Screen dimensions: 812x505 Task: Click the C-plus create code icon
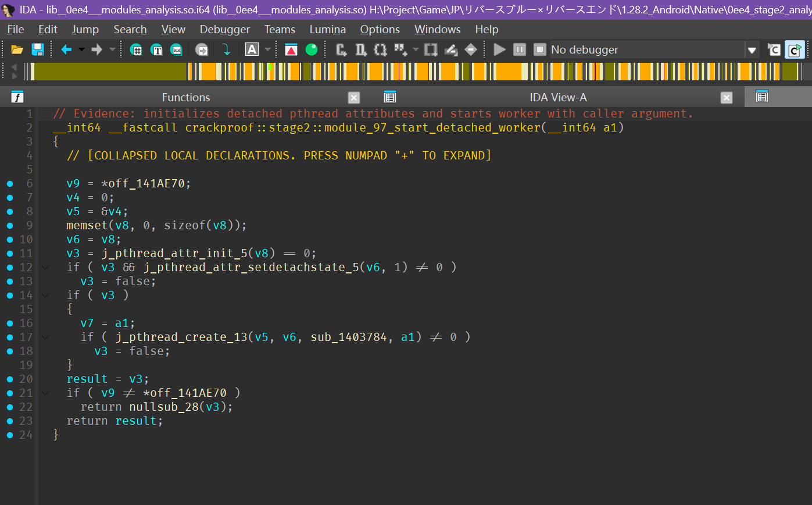[342, 50]
